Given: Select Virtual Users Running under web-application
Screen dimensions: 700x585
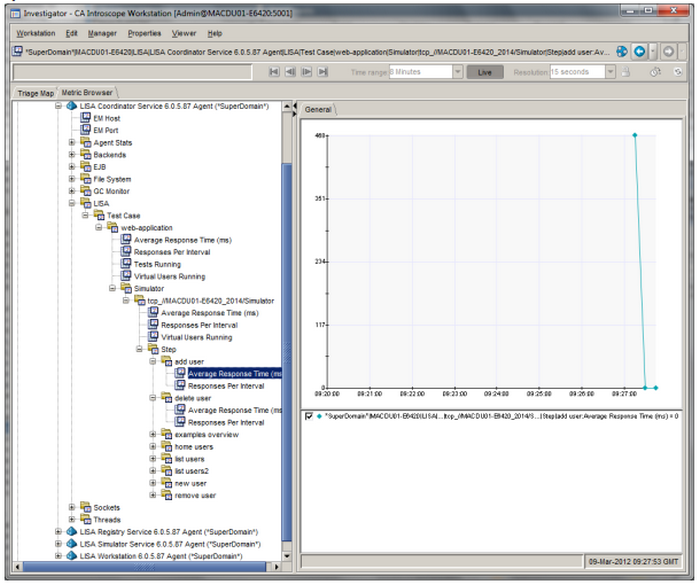Looking at the screenshot, I should pos(169,276).
